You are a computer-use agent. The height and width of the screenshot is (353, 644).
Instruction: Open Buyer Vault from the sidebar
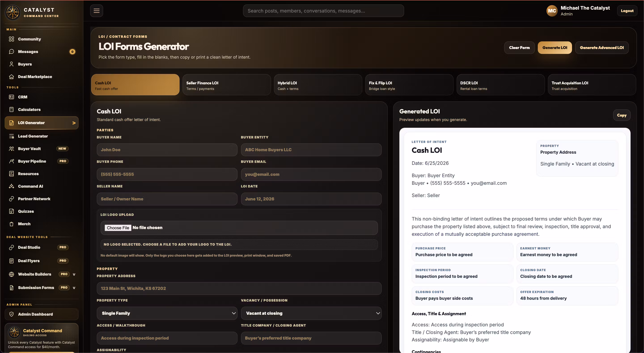(x=42, y=149)
